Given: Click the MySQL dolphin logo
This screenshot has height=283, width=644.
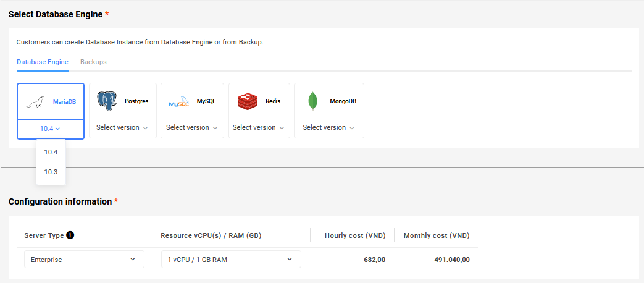Looking at the screenshot, I should tap(179, 103).
